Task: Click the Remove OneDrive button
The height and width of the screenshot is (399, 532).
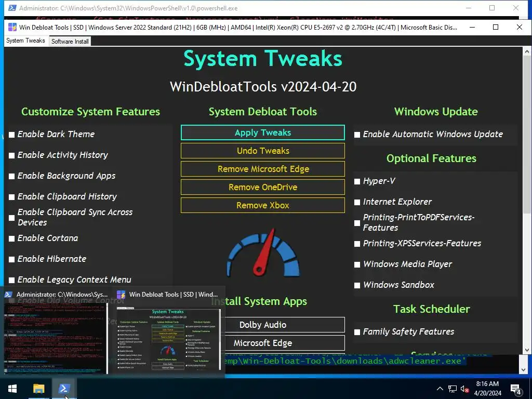Action: (x=262, y=187)
